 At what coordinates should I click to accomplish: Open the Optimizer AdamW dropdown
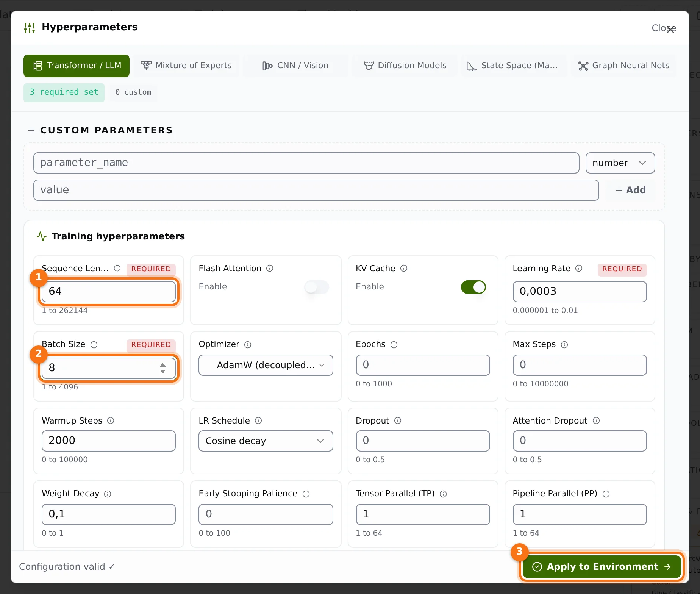(266, 365)
